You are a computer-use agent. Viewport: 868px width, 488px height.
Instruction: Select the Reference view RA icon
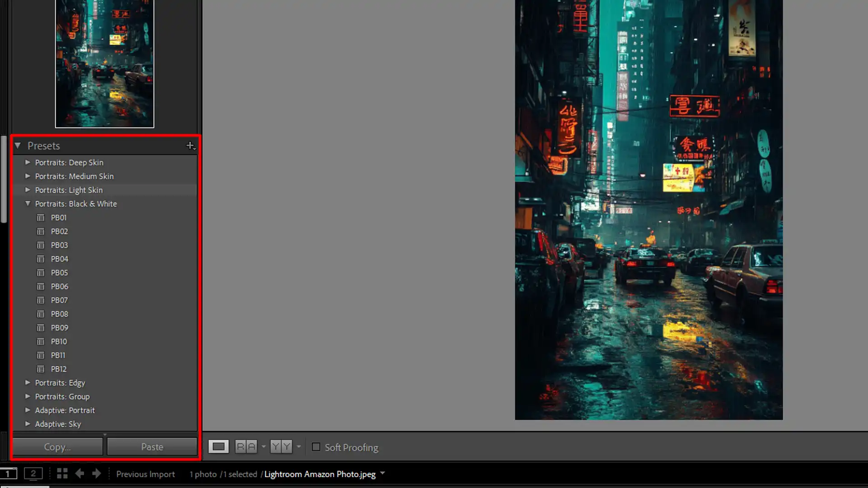(x=246, y=447)
